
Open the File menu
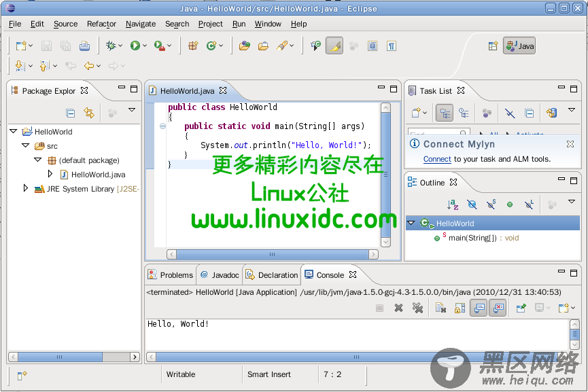pyautogui.click(x=15, y=24)
